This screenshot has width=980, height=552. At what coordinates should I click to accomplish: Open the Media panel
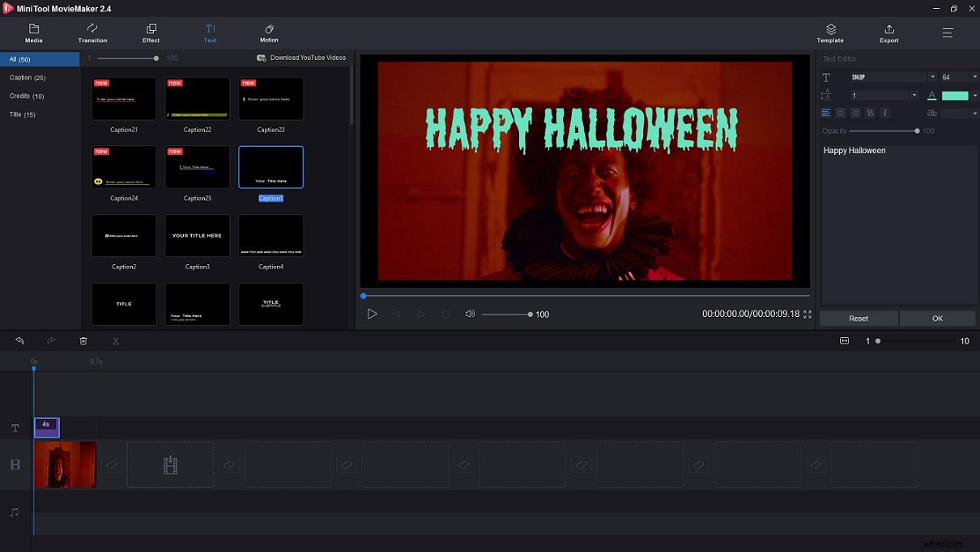point(33,32)
